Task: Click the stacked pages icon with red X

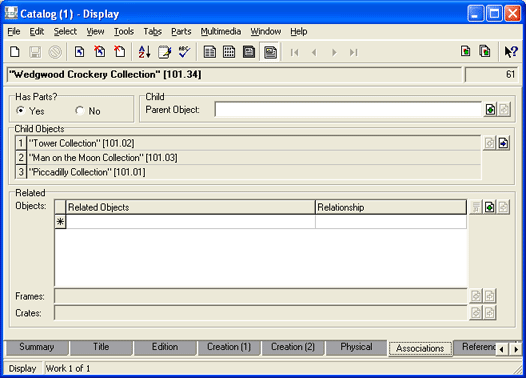Action: pyautogui.click(x=100, y=52)
